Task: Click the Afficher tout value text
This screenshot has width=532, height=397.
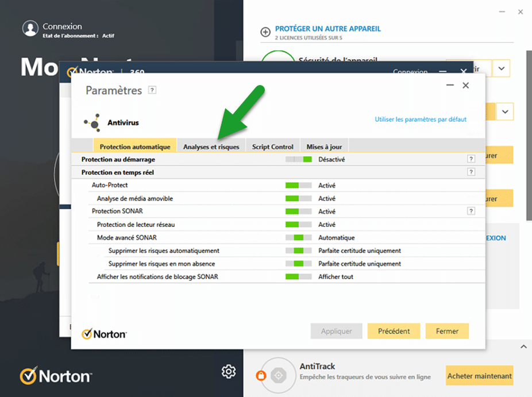Action: (x=336, y=277)
